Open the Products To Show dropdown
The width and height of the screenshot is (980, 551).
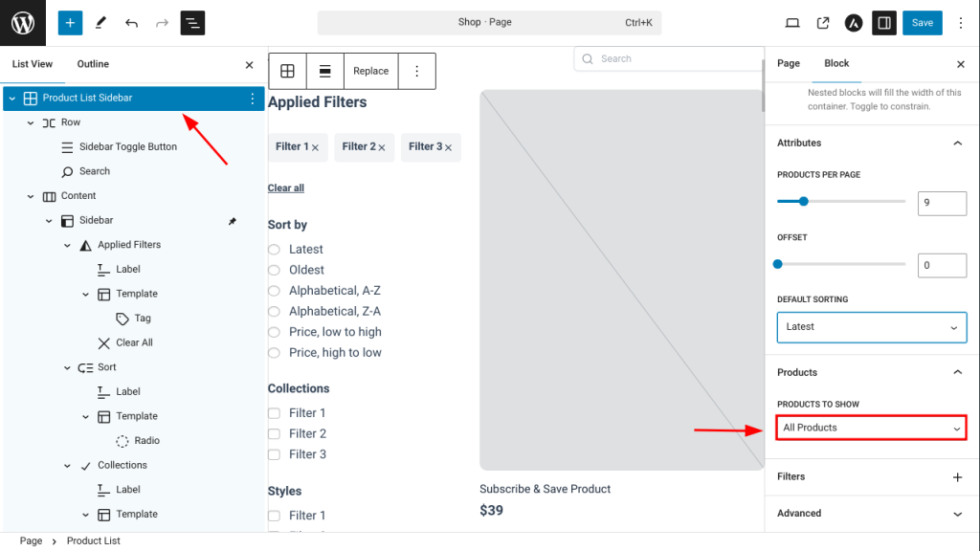(x=871, y=428)
